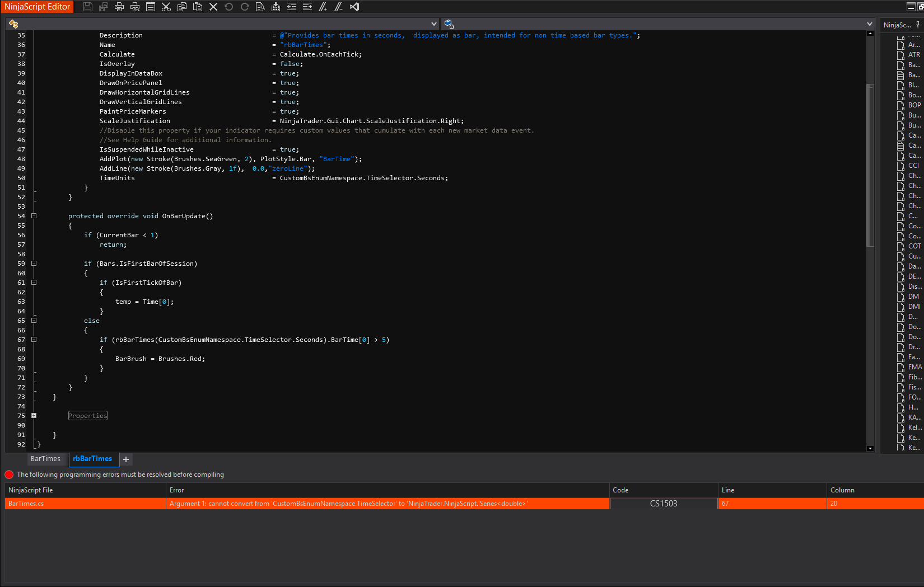Collapse the IsFirstBarOfSession block at line 59
Image resolution: width=924 pixels, height=587 pixels.
[x=34, y=264]
